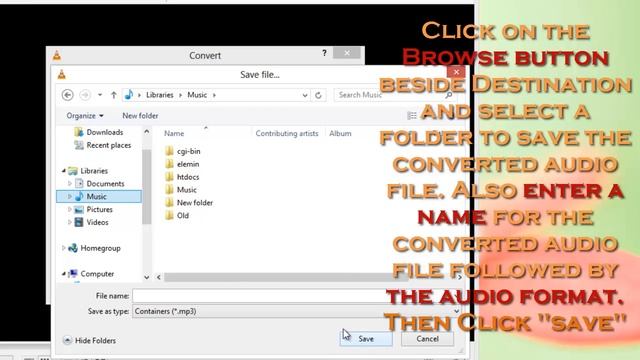The height and width of the screenshot is (360, 640).
Task: Expand the Homegroup node
Action: pos(64,248)
